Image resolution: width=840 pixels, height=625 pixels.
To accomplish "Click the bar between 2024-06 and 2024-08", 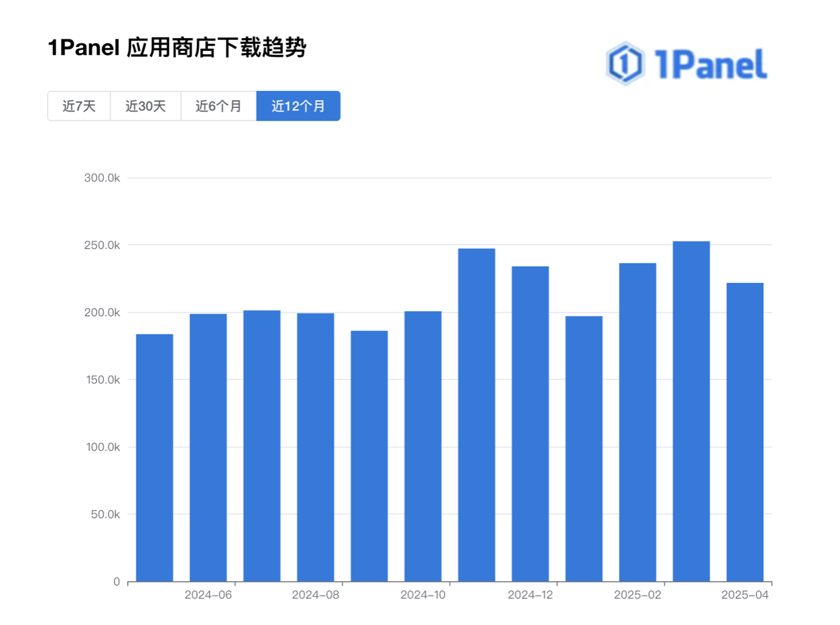I will [x=262, y=446].
